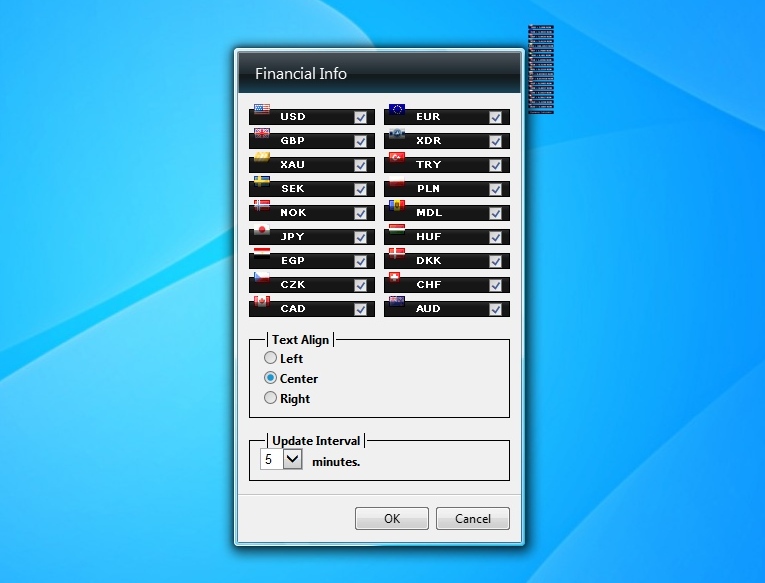This screenshot has height=583, width=765.
Task: Click the Swedish flag icon next to SEK
Action: pos(262,181)
